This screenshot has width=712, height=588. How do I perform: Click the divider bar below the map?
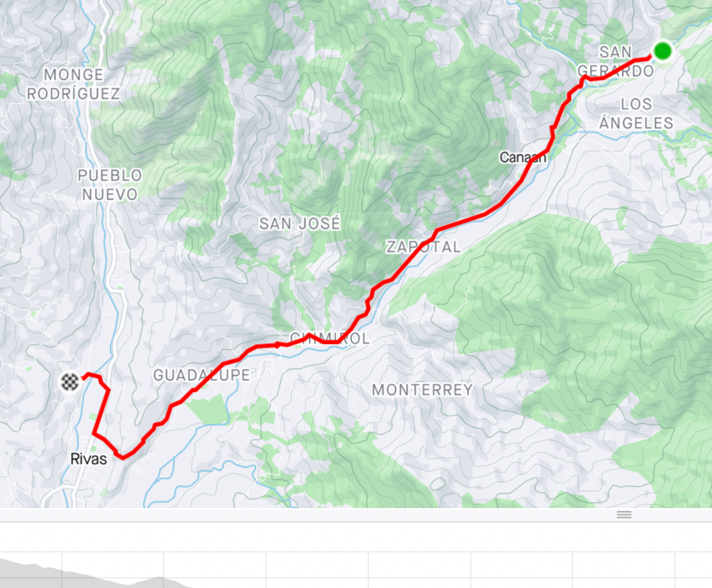coord(356,515)
